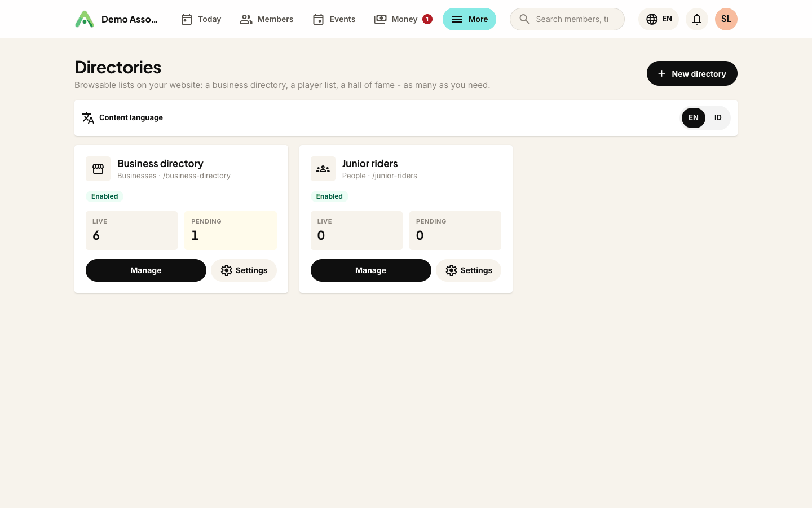
Task: Click the "Content language" label
Action: pos(131,118)
